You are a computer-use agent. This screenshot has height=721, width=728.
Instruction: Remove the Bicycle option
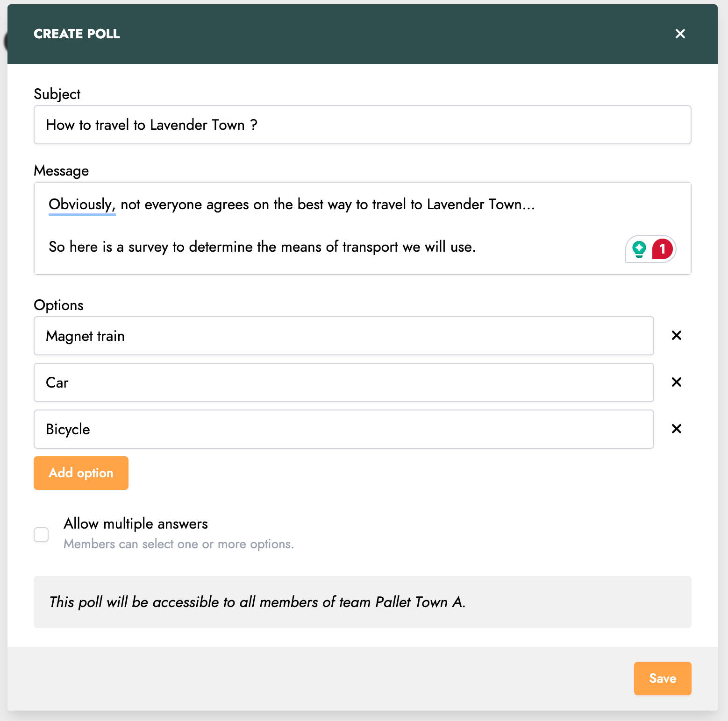pos(676,429)
